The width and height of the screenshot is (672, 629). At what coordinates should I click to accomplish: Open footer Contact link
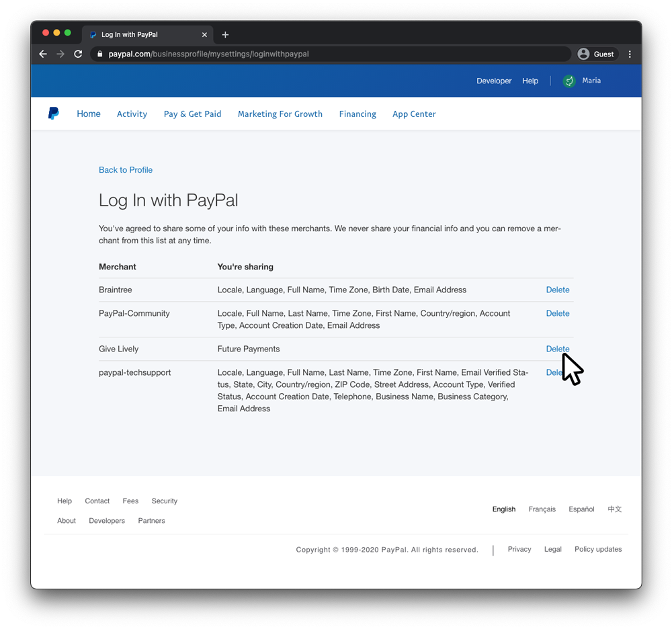click(97, 501)
